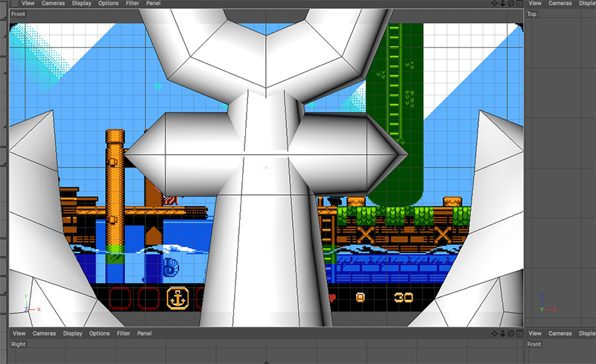Viewport: 596px width, 364px height.
Task: Click the Front label in the viewport under Top
Action: [x=533, y=344]
